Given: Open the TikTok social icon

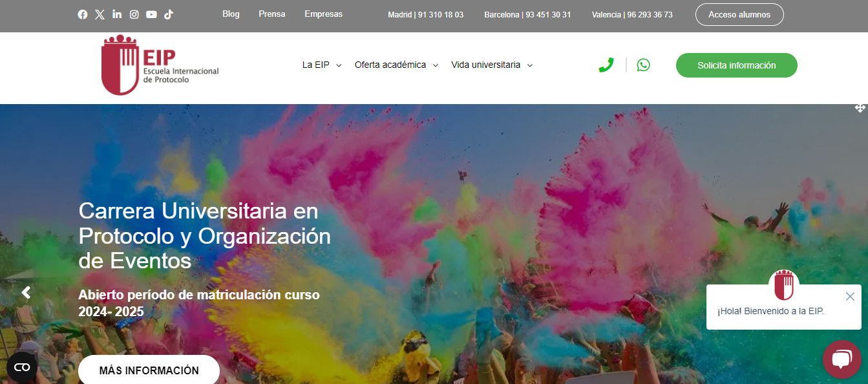Looking at the screenshot, I should tap(169, 14).
